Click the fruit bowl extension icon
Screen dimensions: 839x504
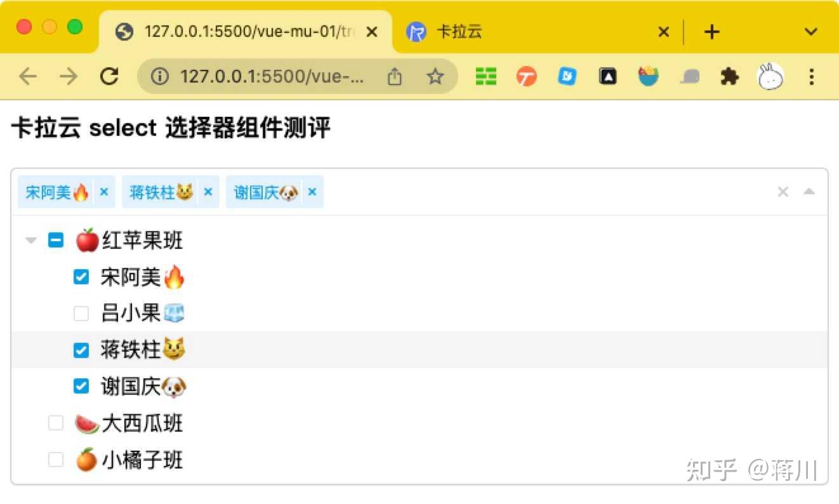coord(648,76)
